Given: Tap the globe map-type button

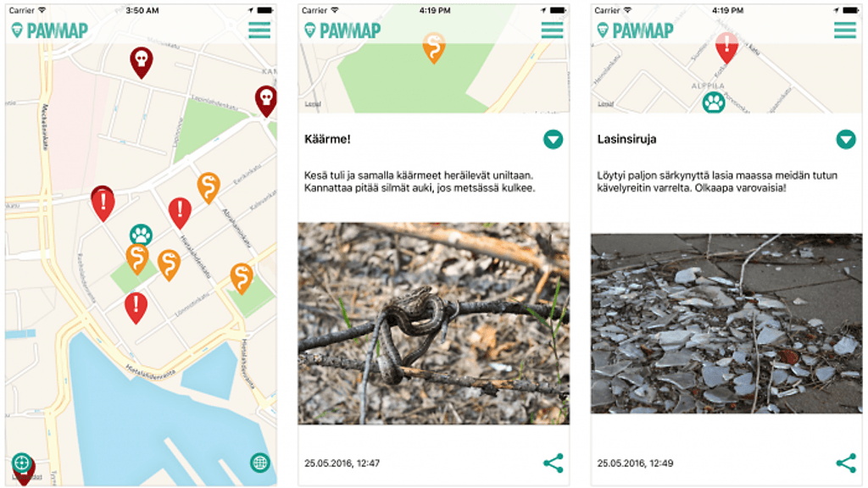Looking at the screenshot, I should tap(260, 462).
